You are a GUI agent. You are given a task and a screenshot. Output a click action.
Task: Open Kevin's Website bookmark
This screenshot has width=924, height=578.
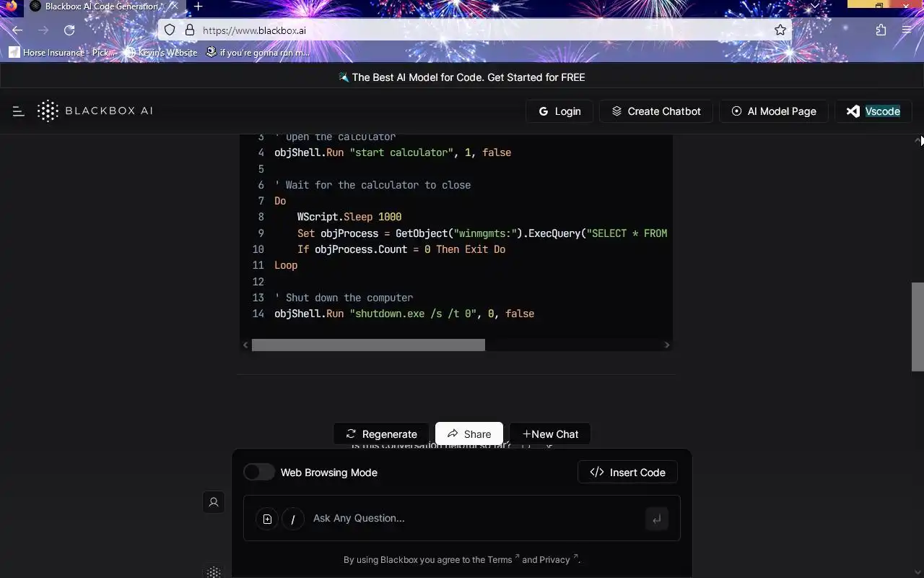coord(160,52)
